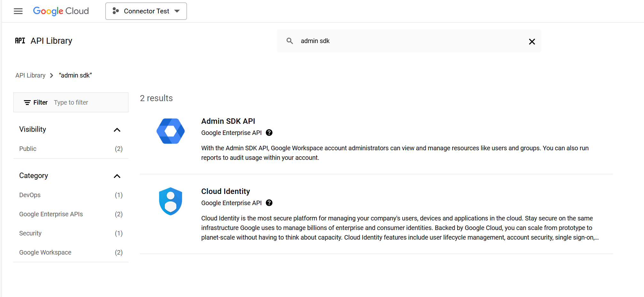Viewport: 644px width, 297px height.
Task: Focus the 'admin sdk' search field
Action: pos(409,41)
